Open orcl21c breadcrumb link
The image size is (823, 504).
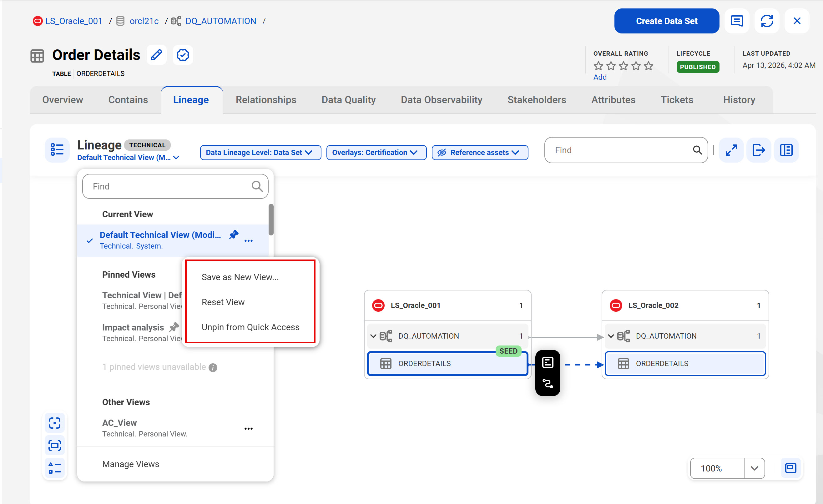click(144, 21)
